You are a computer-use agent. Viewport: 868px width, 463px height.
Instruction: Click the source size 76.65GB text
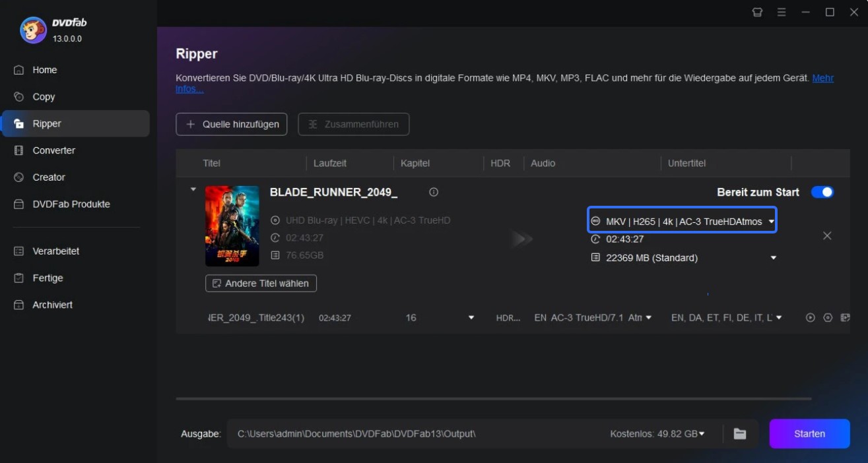tap(304, 255)
